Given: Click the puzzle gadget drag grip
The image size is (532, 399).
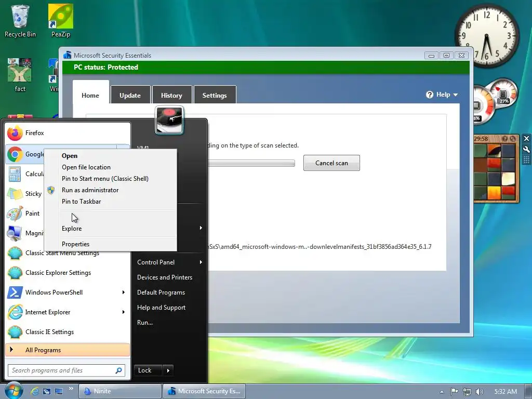Looking at the screenshot, I should (x=526, y=159).
